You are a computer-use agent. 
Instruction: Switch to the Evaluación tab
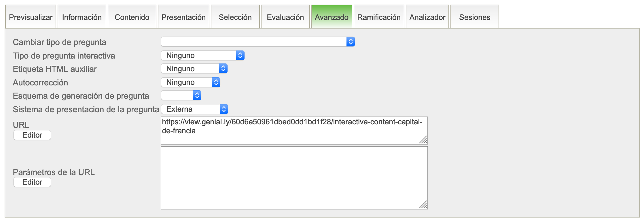[x=285, y=17]
